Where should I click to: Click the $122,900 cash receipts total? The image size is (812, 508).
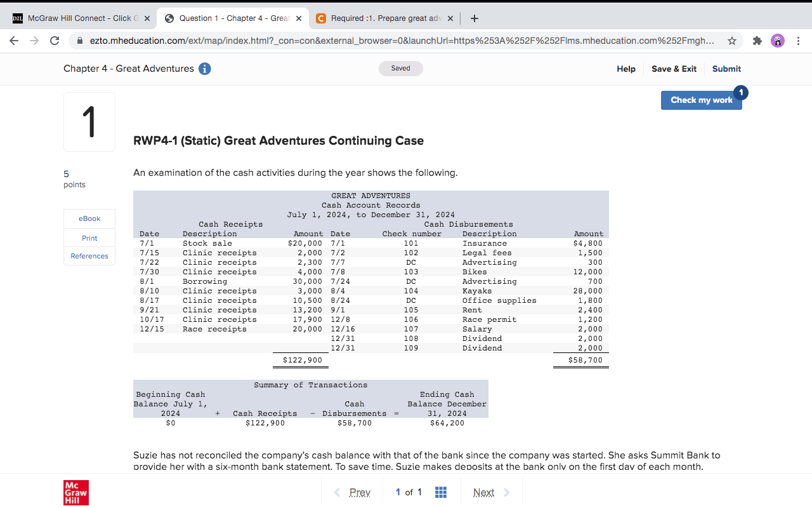click(x=302, y=360)
